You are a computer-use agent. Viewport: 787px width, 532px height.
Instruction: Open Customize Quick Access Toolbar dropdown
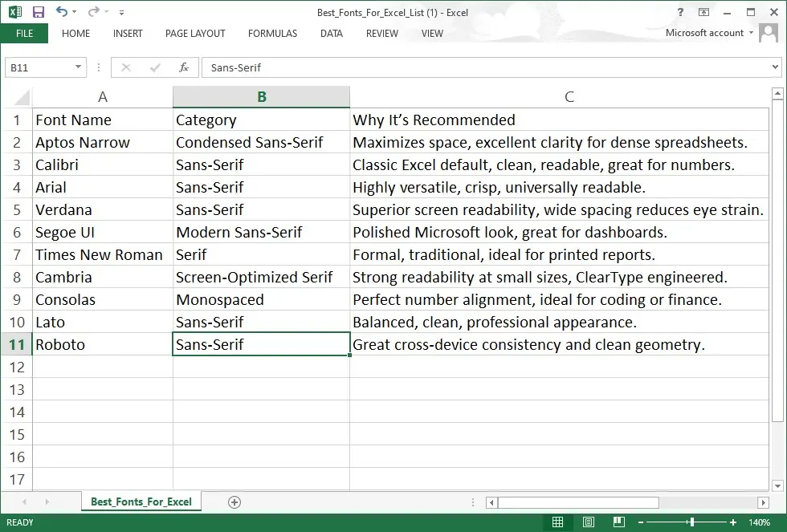coord(121,13)
